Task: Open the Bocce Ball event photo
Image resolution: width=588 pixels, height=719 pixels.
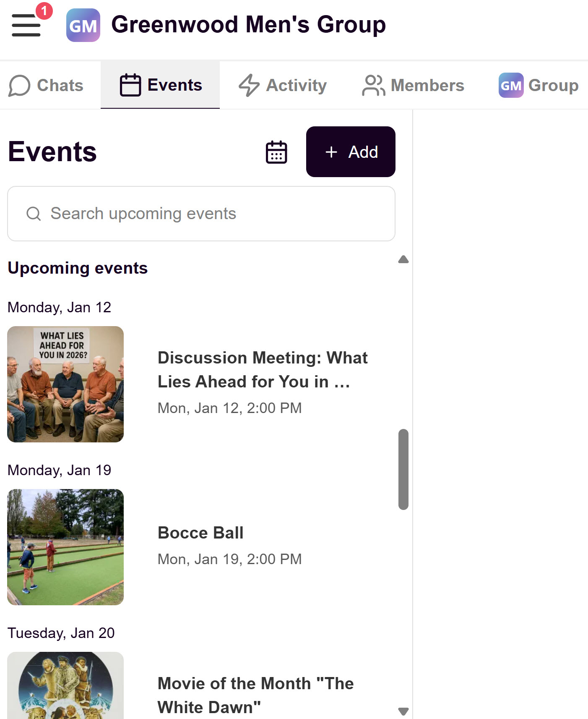Action: [x=65, y=547]
